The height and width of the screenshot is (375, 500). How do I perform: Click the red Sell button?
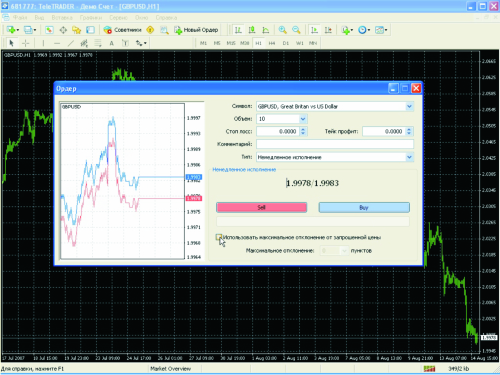pos(262,207)
